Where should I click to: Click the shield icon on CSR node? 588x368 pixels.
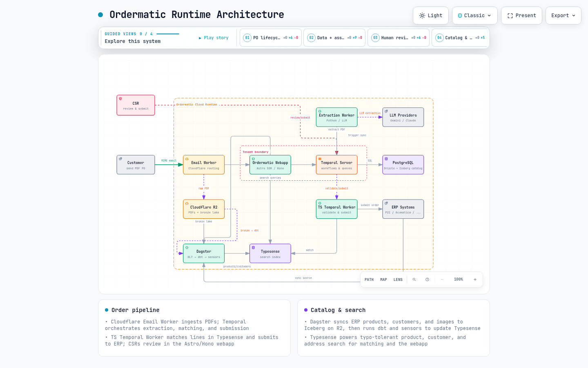click(120, 99)
